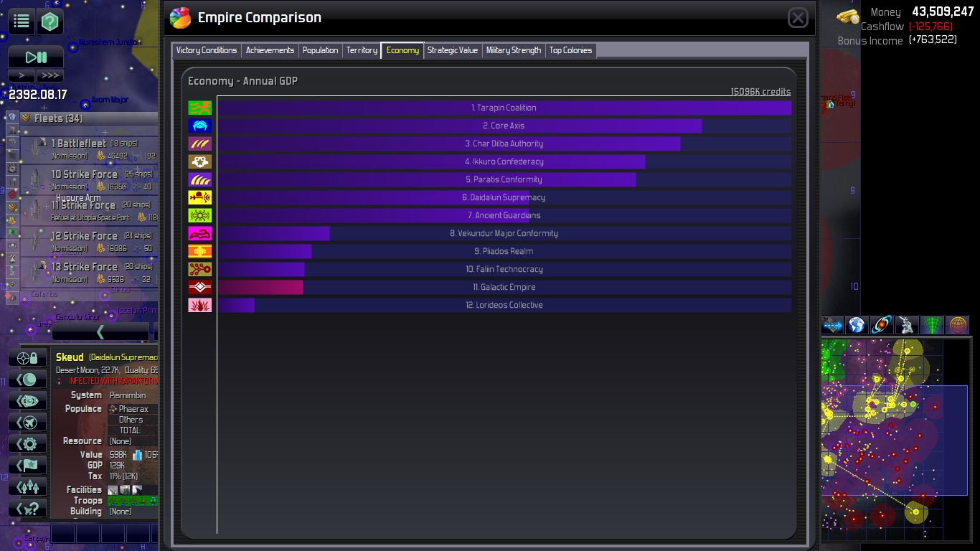Click the galaxy icon above minimap
980x551 pixels.
[x=882, y=325]
